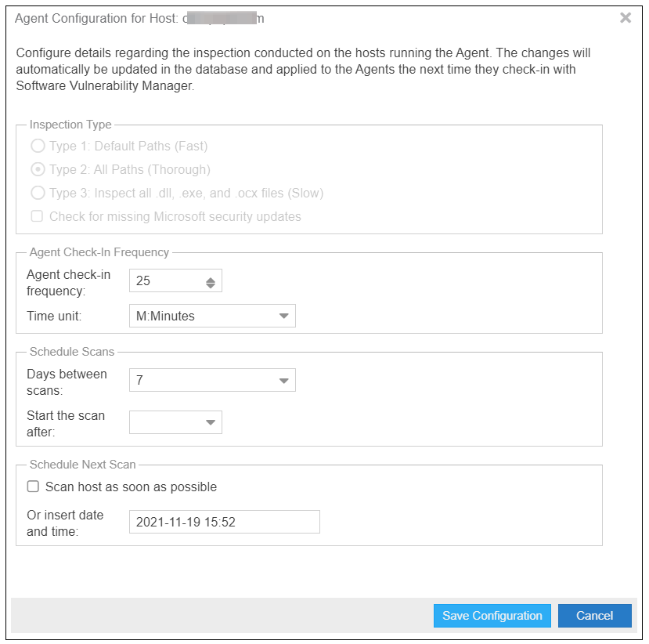Click the Agent Configuration for Host title
This screenshot has width=649, height=644.
point(98,19)
